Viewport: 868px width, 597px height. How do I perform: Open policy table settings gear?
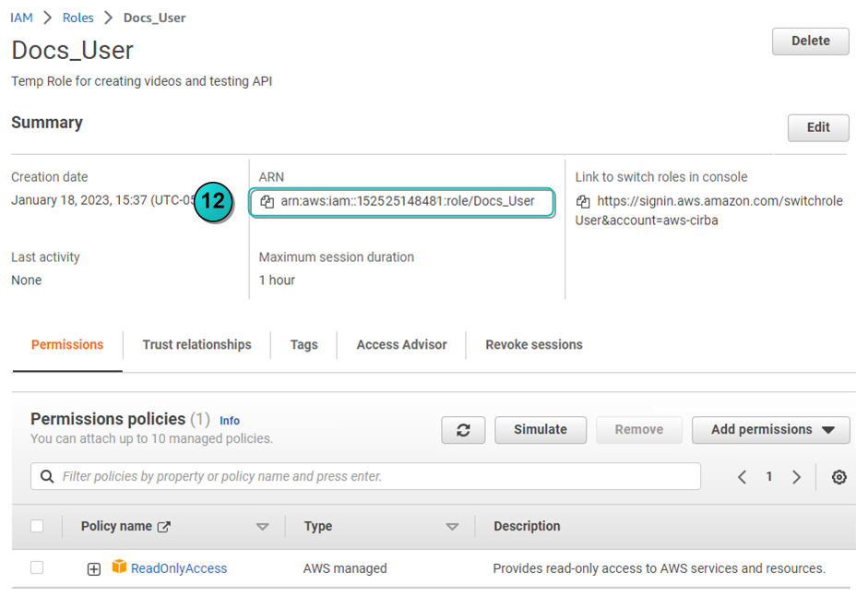(839, 477)
